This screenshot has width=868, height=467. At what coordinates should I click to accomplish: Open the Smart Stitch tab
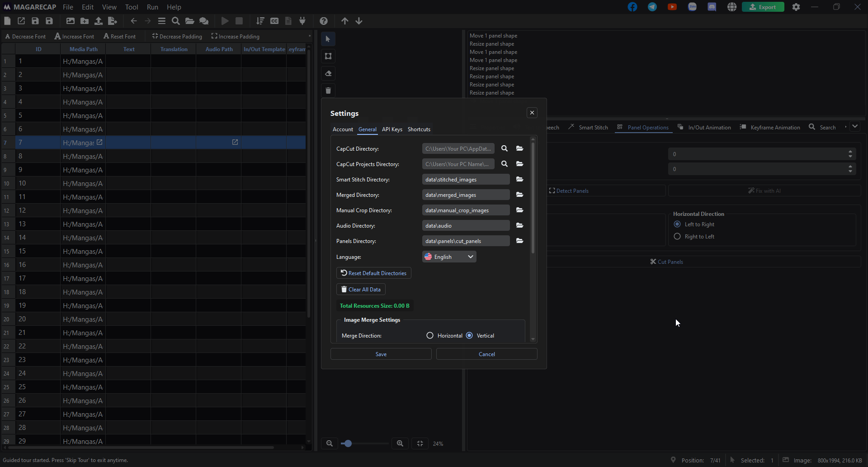(588, 127)
